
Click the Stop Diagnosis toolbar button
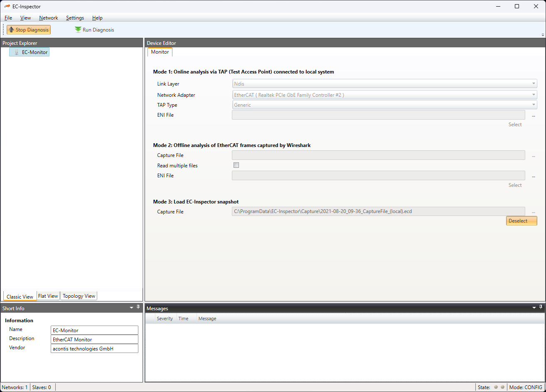point(29,30)
